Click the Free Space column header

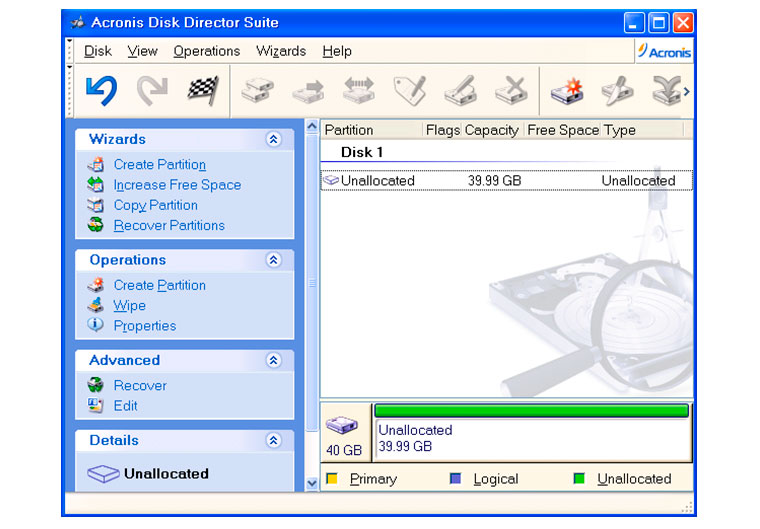pyautogui.click(x=563, y=130)
